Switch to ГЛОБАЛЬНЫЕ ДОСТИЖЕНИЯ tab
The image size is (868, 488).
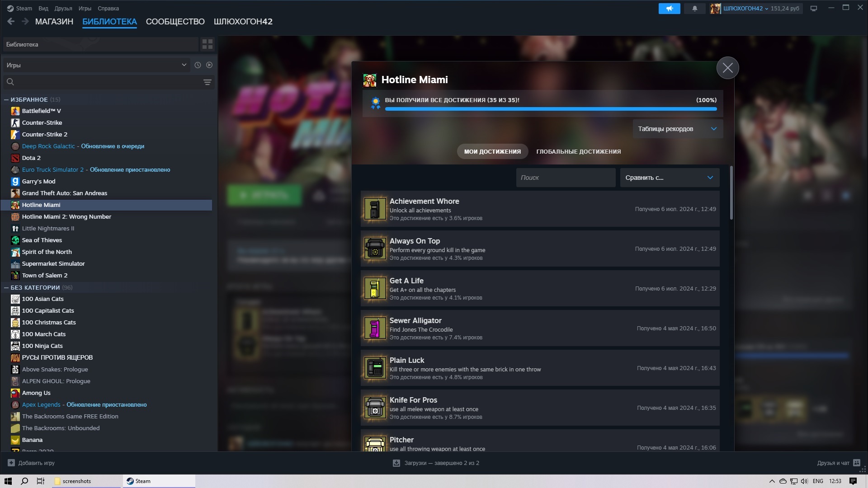point(578,151)
